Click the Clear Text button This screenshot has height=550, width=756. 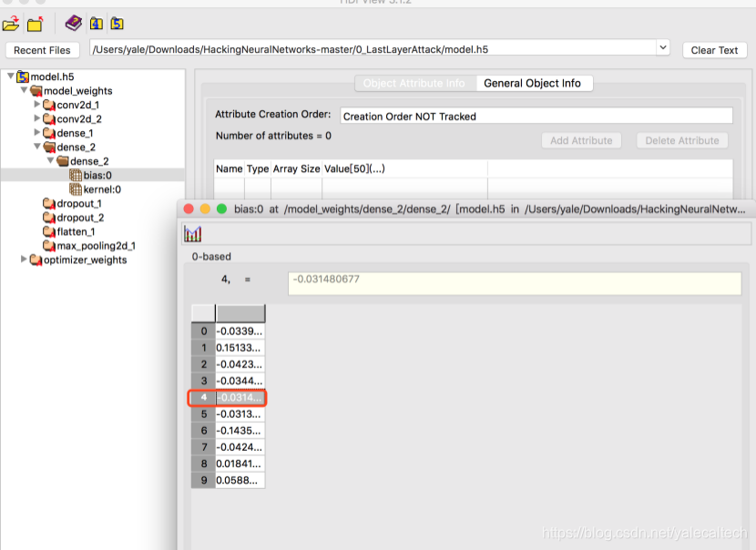point(714,50)
